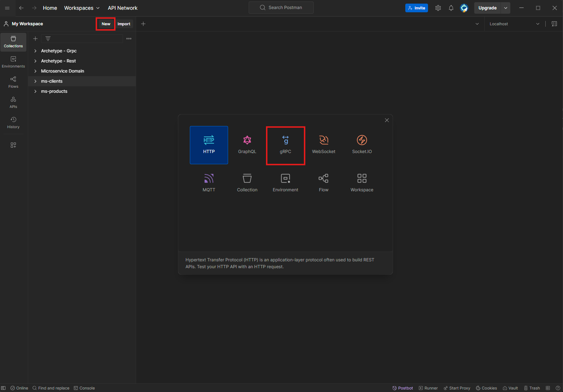Open a new tab with plus icon
Image resolution: width=563 pixels, height=392 pixels.
point(143,24)
